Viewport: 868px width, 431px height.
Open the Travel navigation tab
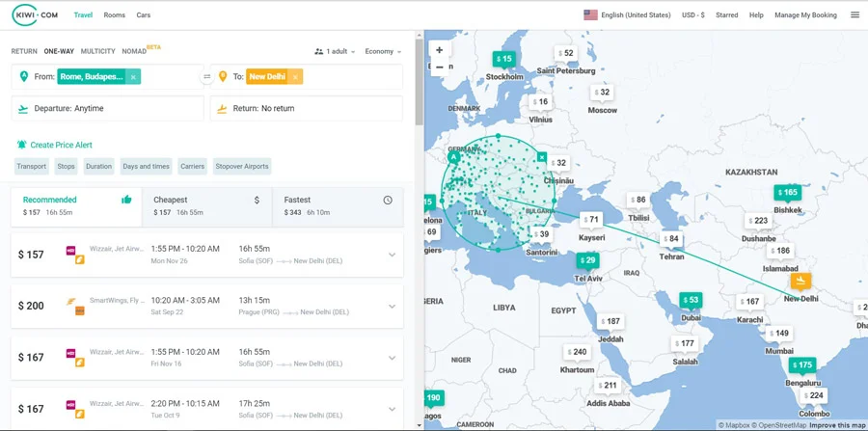pos(83,14)
